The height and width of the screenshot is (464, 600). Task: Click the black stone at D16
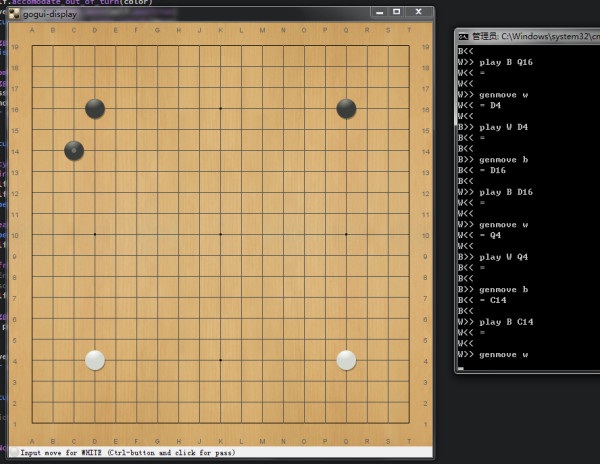pos(95,109)
